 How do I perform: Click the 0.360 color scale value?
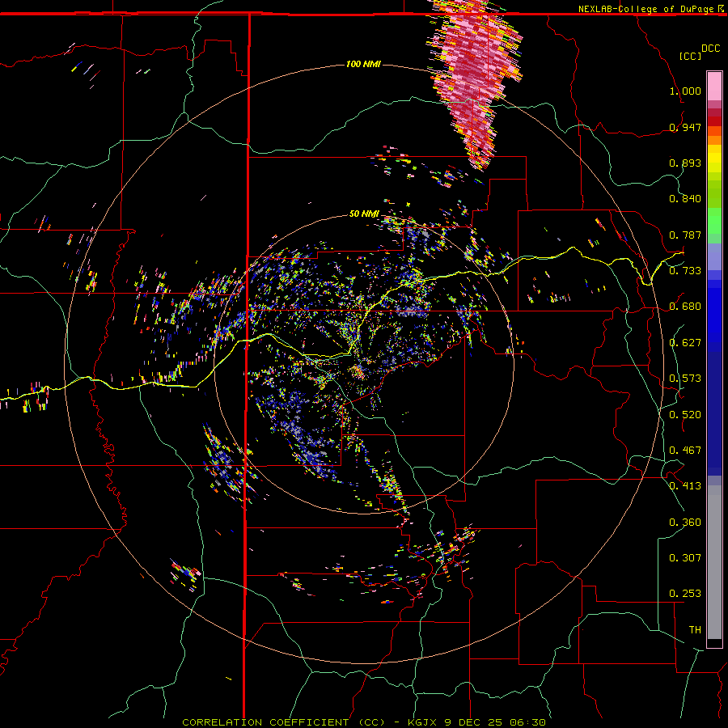(x=685, y=523)
